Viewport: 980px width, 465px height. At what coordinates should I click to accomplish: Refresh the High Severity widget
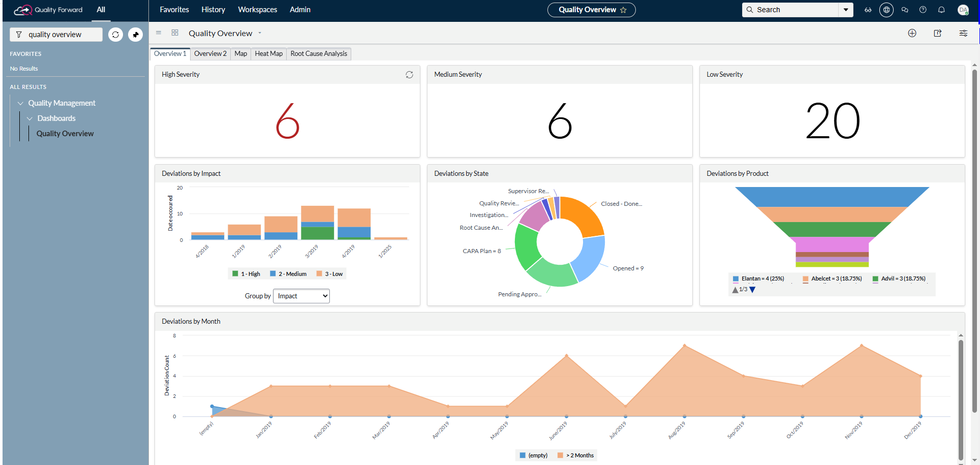coord(409,75)
